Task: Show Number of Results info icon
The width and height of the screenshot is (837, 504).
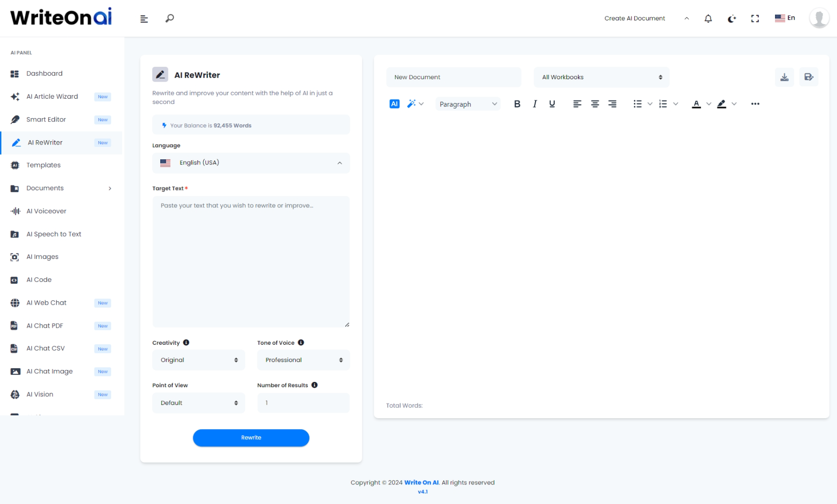Action: (x=314, y=385)
